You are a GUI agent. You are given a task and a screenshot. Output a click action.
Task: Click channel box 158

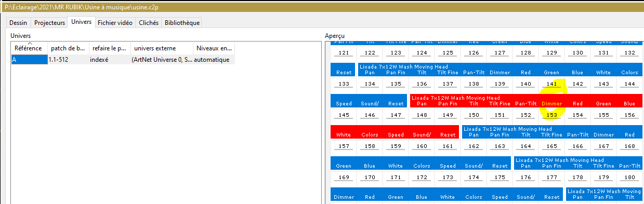370,146
